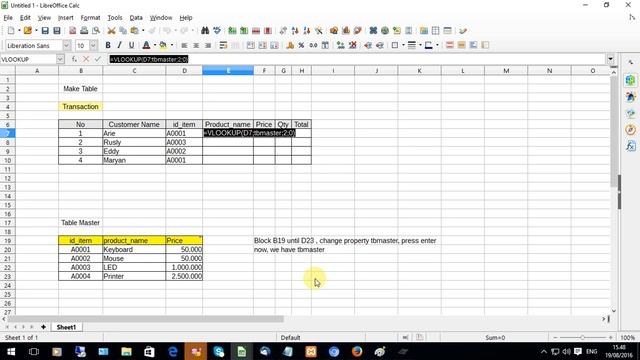
Task: Toggle Bold formatting
Action: coord(108,45)
